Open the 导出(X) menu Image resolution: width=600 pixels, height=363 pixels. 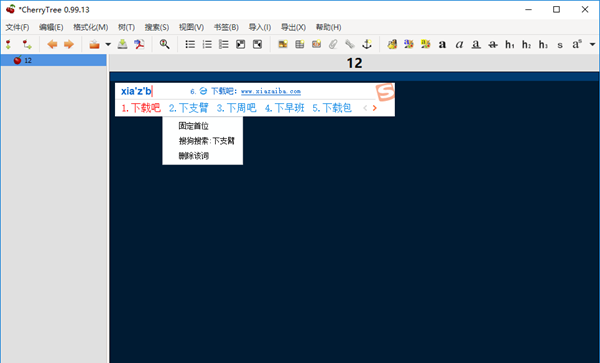pyautogui.click(x=293, y=27)
